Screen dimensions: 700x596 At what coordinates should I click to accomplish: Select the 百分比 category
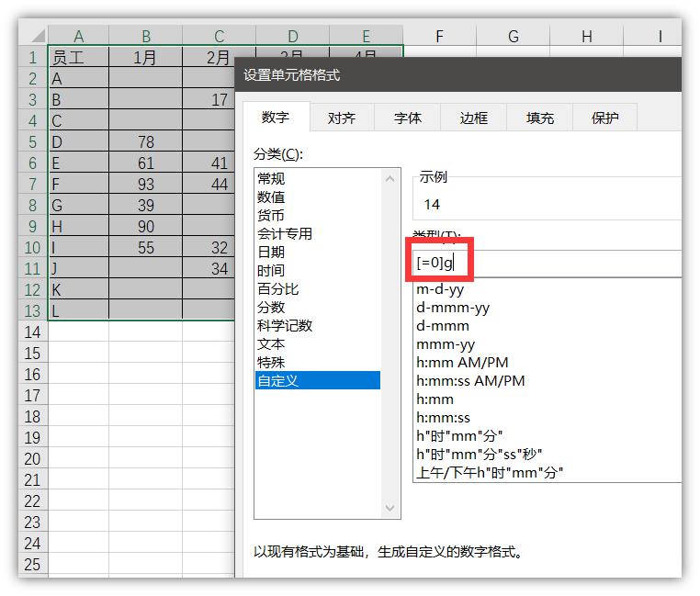tap(318, 289)
